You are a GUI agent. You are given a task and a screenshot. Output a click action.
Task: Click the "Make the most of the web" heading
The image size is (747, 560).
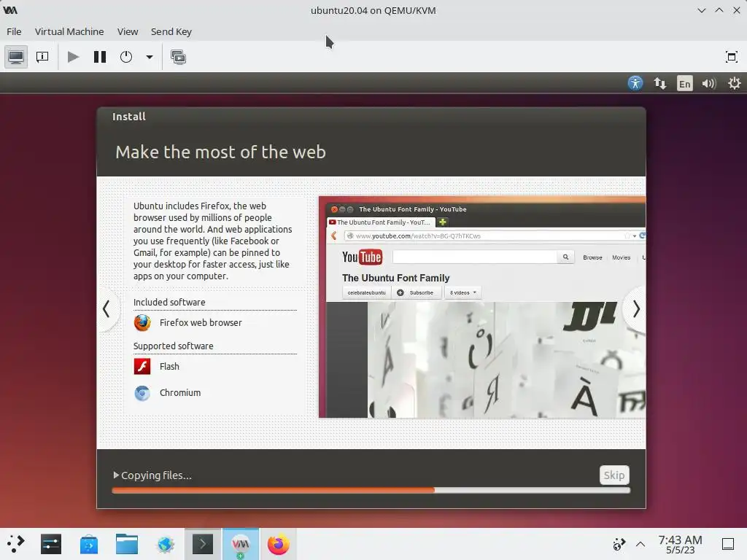[220, 152]
